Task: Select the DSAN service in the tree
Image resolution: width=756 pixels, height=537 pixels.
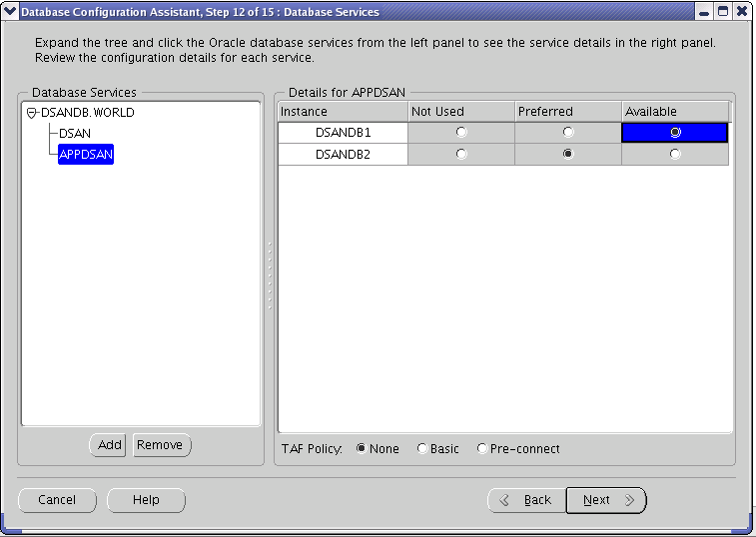Action: click(75, 134)
